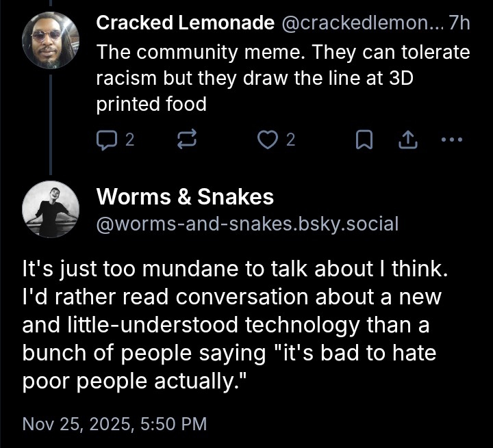The width and height of the screenshot is (493, 448).
Task: Click the reply speech bubble icon
Action: (x=108, y=140)
